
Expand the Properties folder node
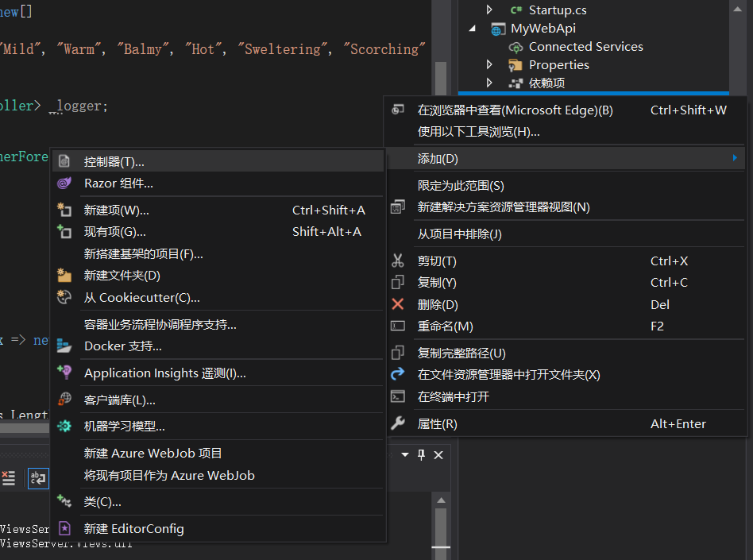point(488,64)
